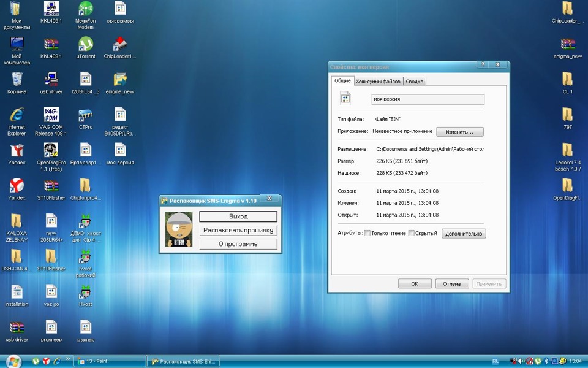The width and height of the screenshot is (588, 368).
Task: Click the OpenDiagPro 1.1 desktop icon
Action: (x=51, y=150)
